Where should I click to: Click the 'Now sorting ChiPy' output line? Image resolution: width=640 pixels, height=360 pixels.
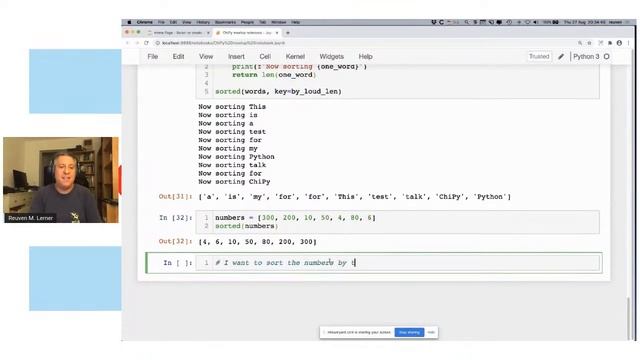click(234, 182)
